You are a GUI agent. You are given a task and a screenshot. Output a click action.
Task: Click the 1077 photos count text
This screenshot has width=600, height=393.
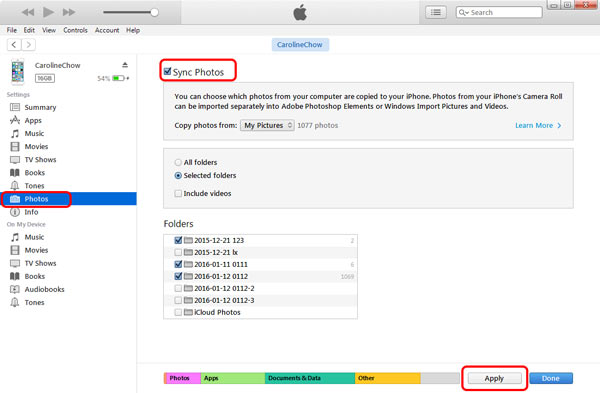[x=318, y=125]
